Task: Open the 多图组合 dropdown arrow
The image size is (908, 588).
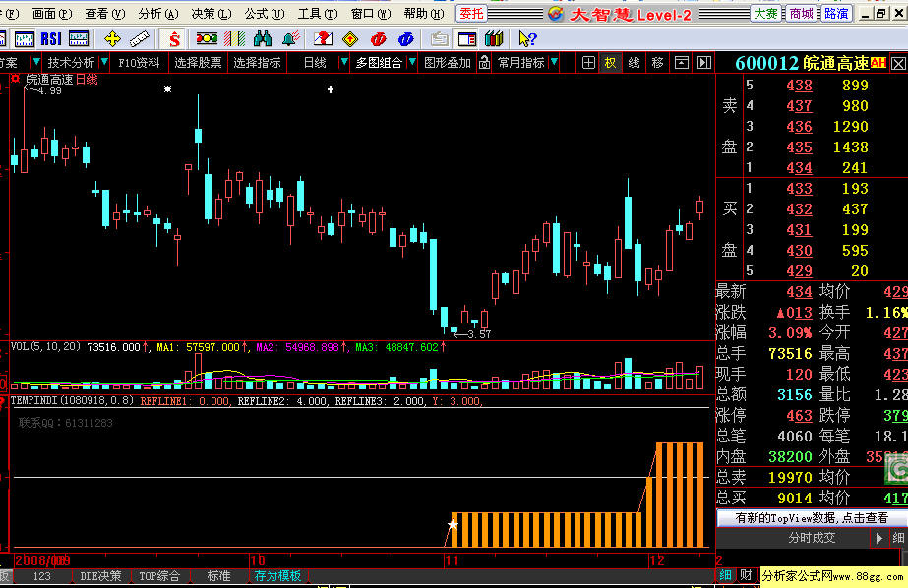Action: tap(412, 62)
